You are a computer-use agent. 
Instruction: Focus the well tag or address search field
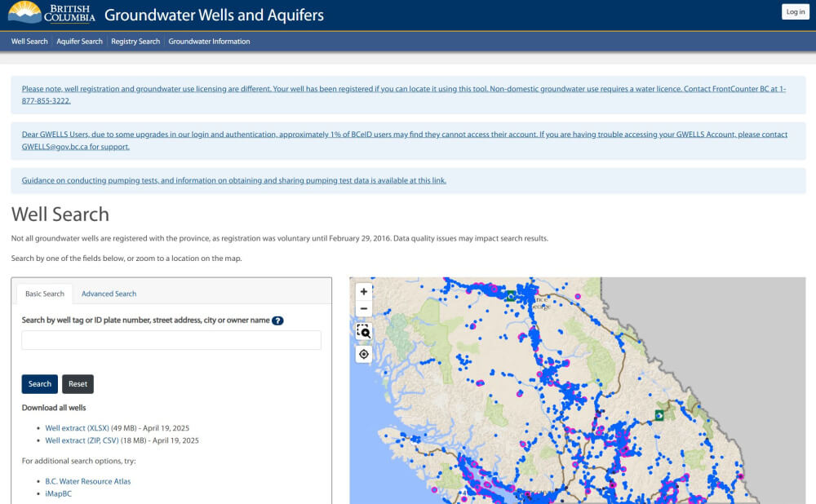(x=171, y=340)
